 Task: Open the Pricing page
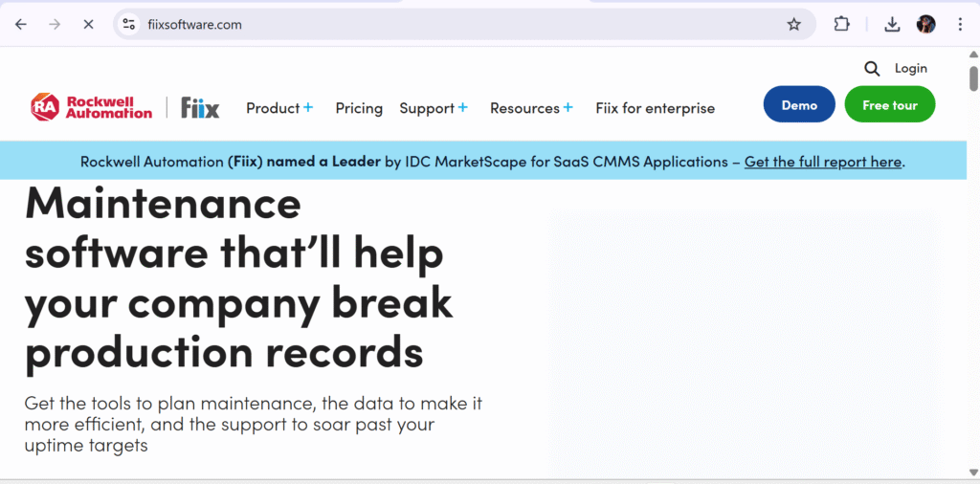359,108
